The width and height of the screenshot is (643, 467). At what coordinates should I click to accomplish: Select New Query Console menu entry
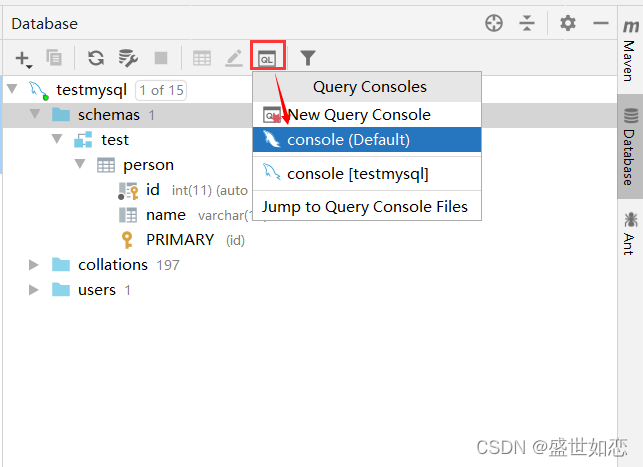click(x=367, y=115)
